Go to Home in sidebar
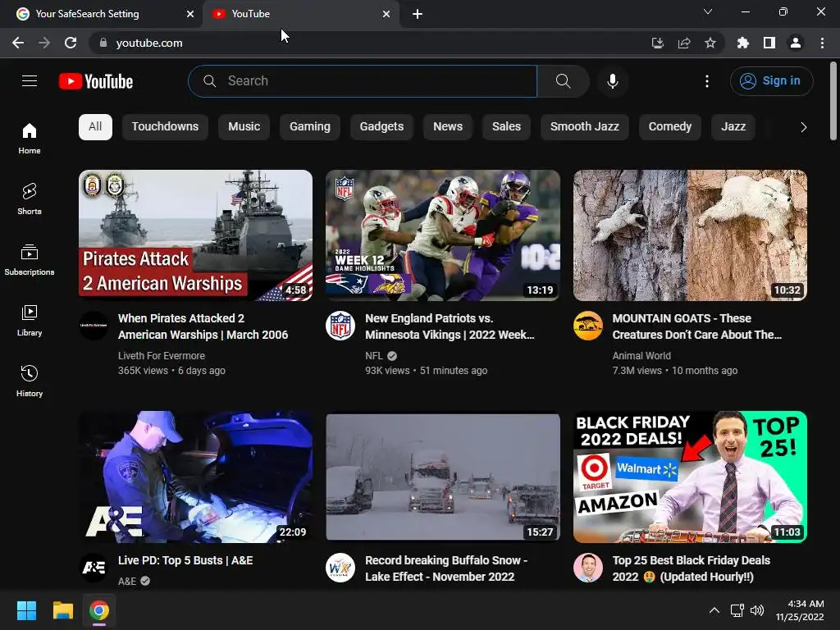 click(30, 138)
